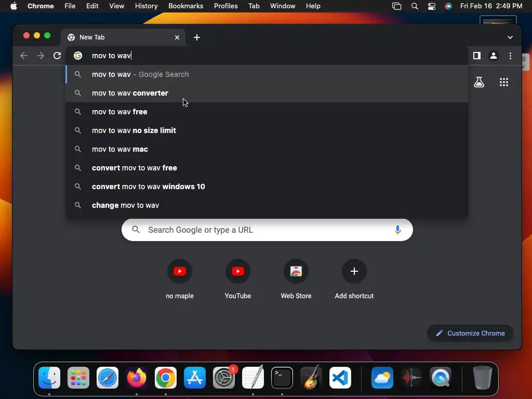Open the Web Store shortcut
Viewport: 532px width, 399px height.
tap(296, 280)
